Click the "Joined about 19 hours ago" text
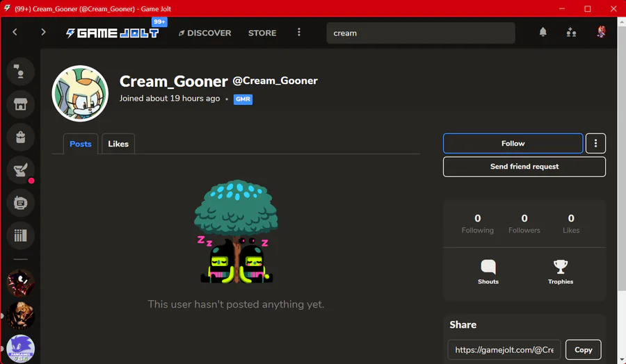The image size is (626, 364). (x=170, y=99)
